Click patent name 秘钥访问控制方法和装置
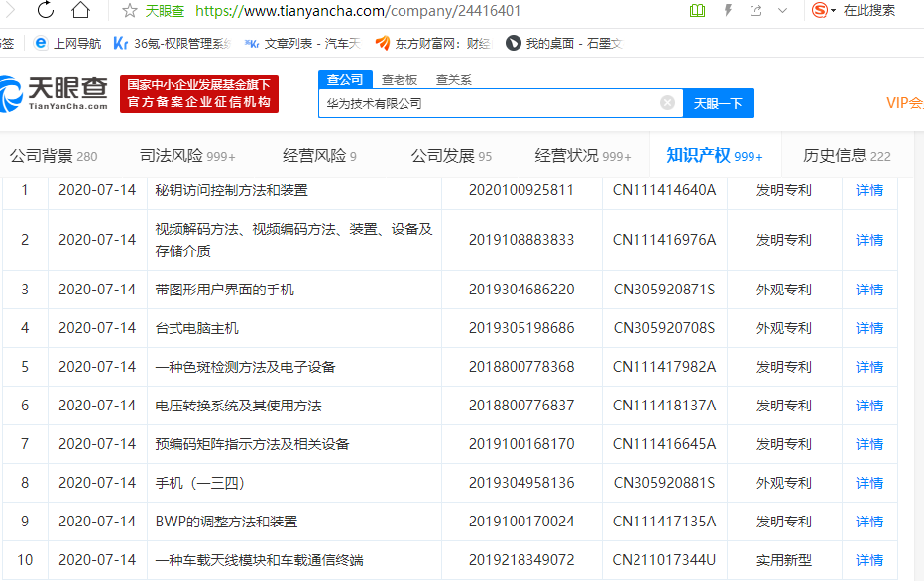924x581 pixels. click(232, 190)
